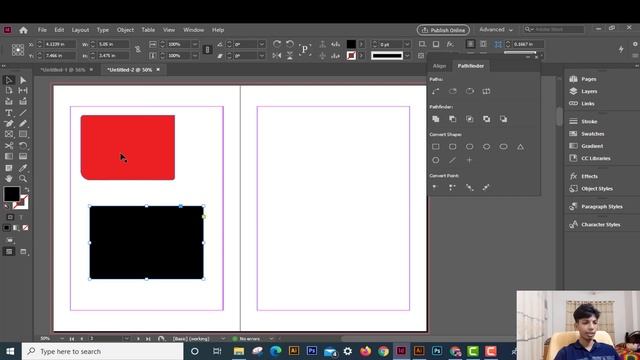
Task: Select the Pencil tool
Action: click(x=23, y=123)
